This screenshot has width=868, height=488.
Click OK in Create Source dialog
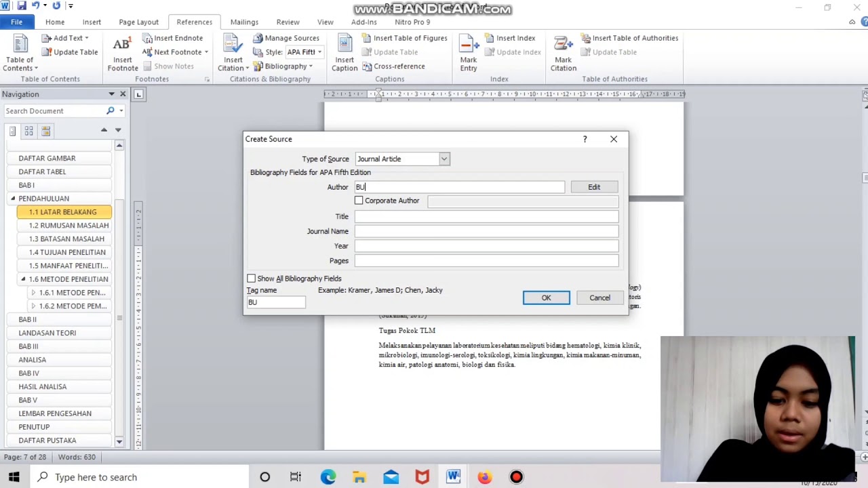546,298
